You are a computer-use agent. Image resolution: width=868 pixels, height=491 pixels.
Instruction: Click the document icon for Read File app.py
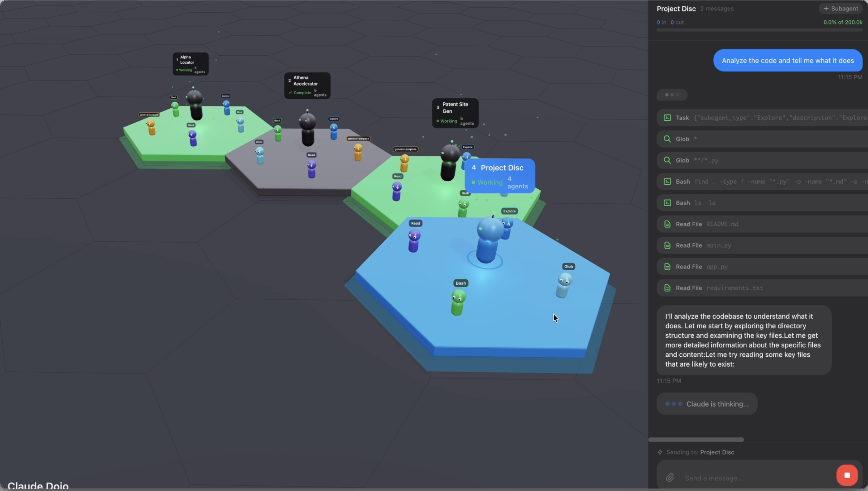(667, 266)
